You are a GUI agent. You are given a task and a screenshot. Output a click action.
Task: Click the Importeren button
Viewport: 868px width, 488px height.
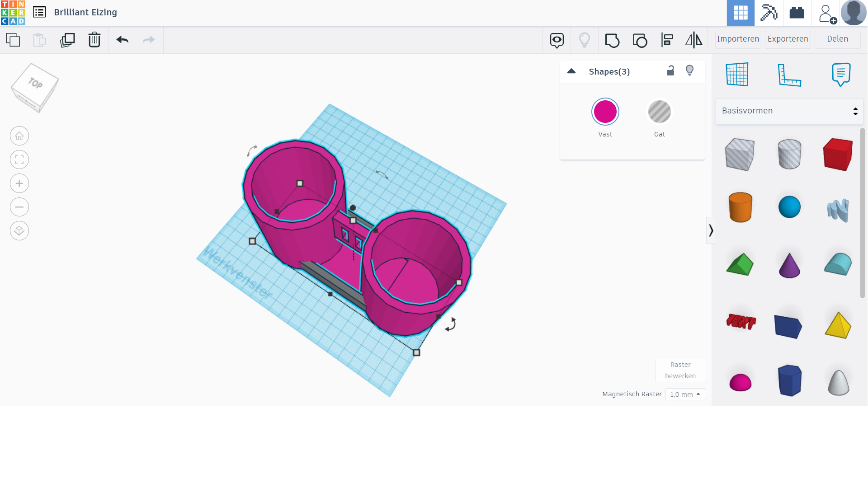coord(738,39)
